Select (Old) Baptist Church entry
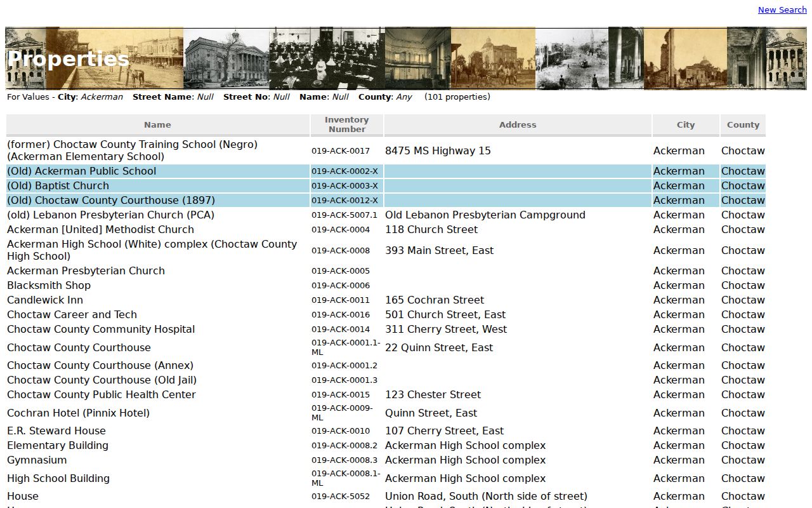The image size is (812, 508). point(58,185)
